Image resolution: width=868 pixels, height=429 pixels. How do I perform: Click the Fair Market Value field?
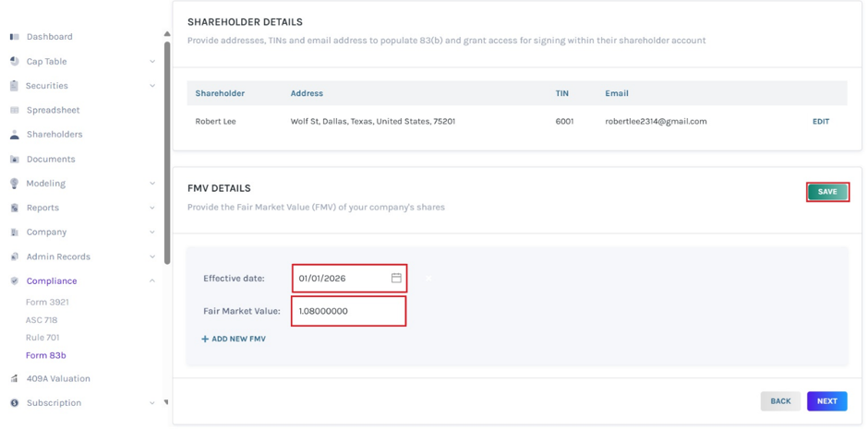pyautogui.click(x=349, y=311)
